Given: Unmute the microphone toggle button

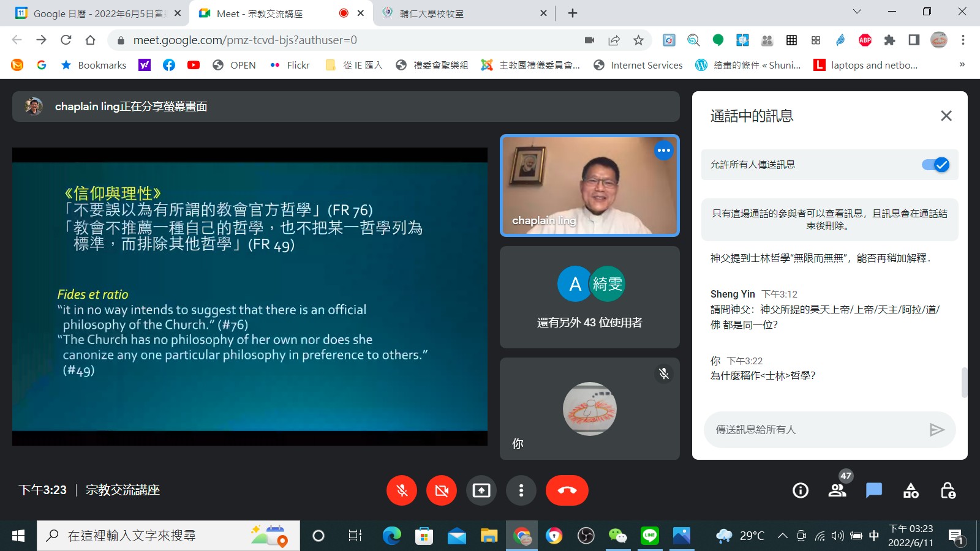Looking at the screenshot, I should (402, 490).
